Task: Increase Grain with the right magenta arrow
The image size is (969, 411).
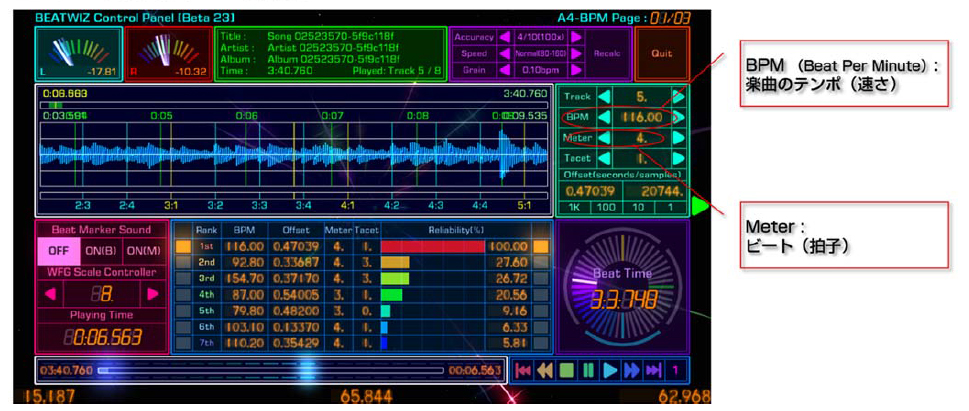Action: (576, 70)
